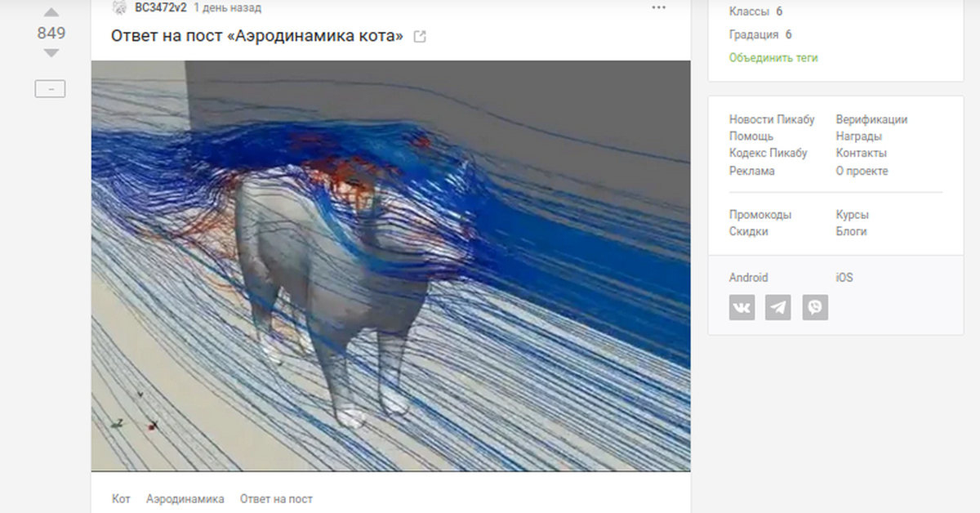Select the Ответ на пост tag
980x513 pixels.
tap(276, 499)
